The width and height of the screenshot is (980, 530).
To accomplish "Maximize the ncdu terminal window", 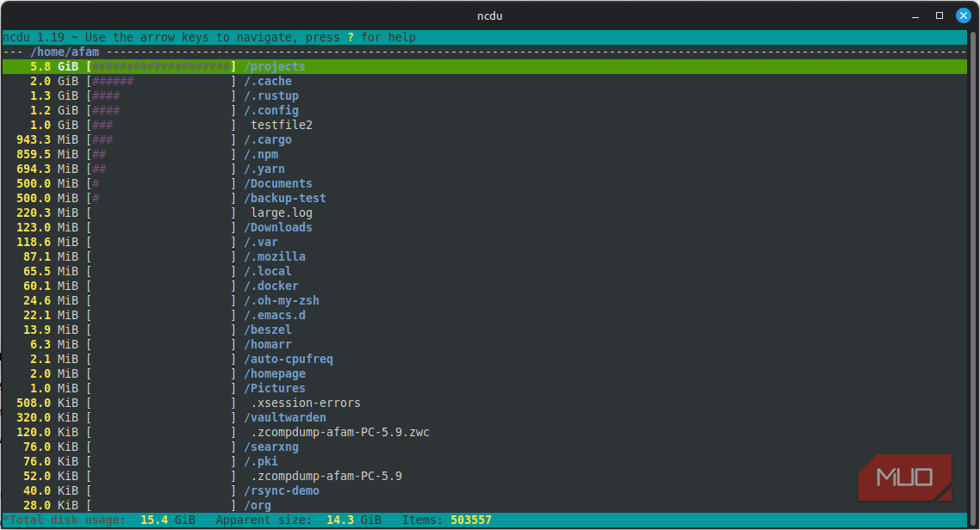I will tap(939, 15).
